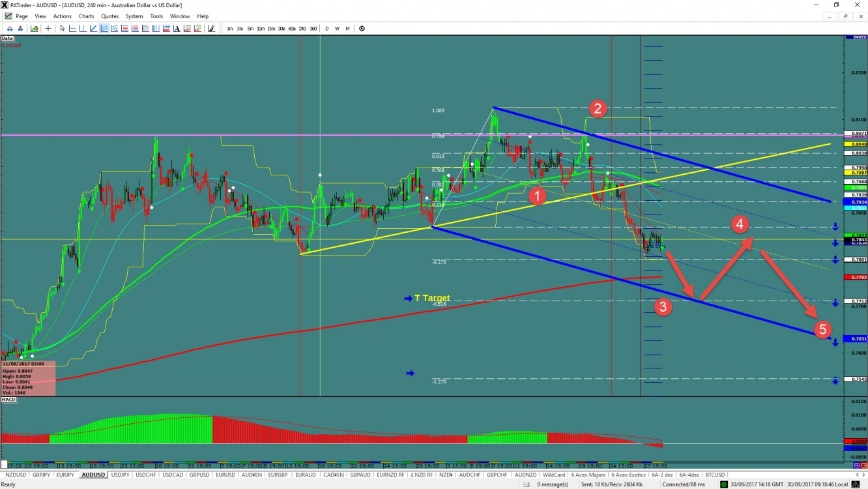Select the 360 minute timeframe
Screen dimensions: 868x489
pos(313,28)
